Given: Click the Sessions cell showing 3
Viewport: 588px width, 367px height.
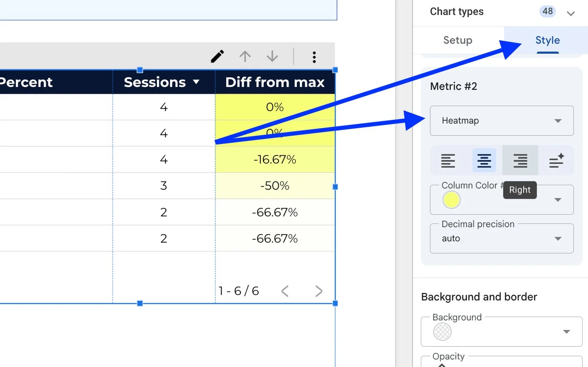Looking at the screenshot, I should (x=164, y=186).
